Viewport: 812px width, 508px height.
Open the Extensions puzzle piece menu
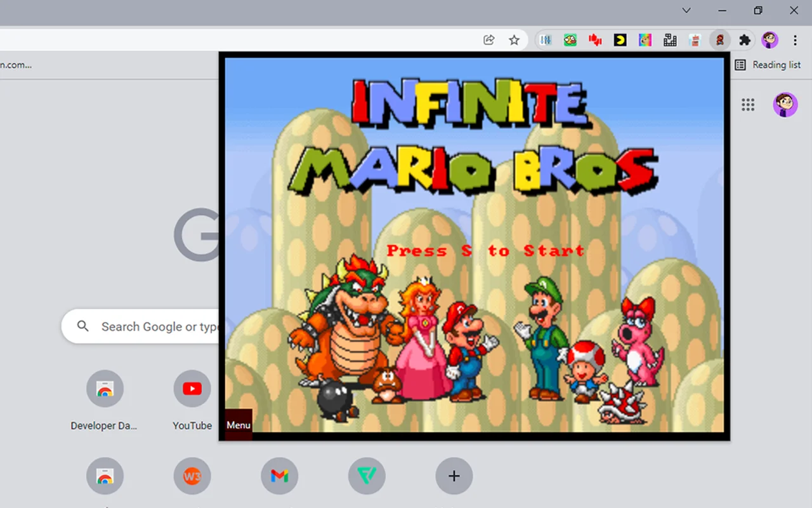[745, 40]
